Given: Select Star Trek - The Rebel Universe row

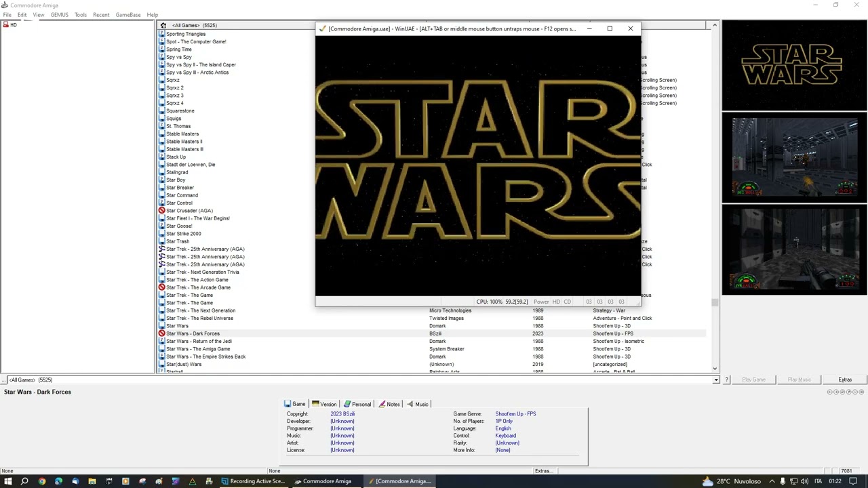Looking at the screenshot, I should click(432, 318).
